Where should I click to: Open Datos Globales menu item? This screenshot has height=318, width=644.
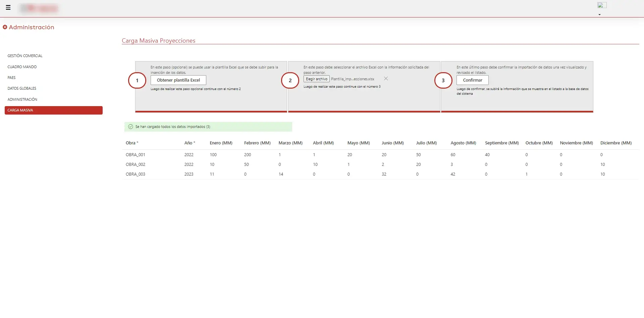tap(22, 88)
